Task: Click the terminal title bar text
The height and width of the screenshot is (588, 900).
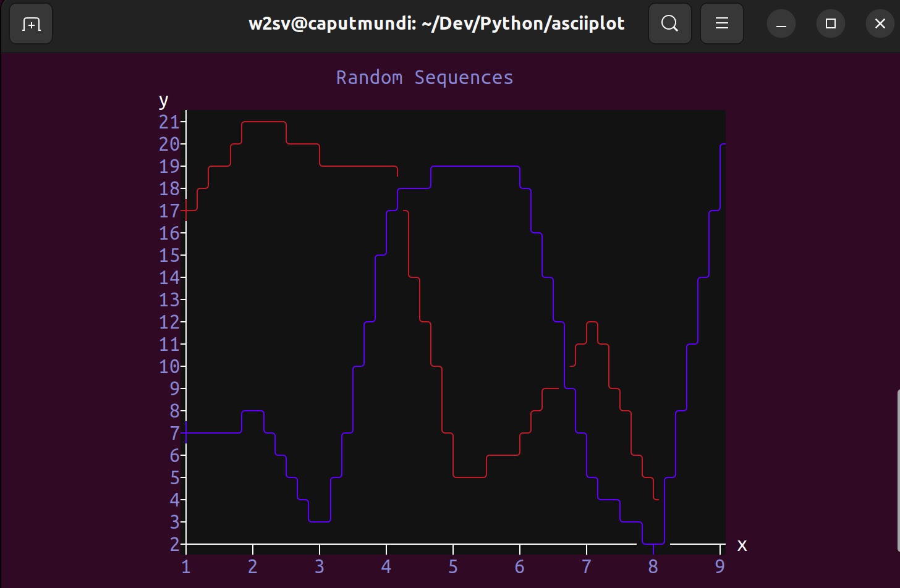Action: 436,23
